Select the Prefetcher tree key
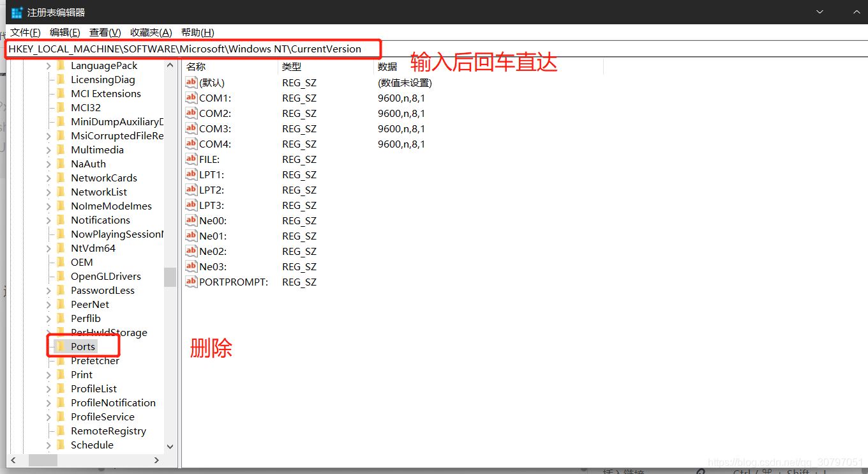868x474 pixels. click(95, 361)
